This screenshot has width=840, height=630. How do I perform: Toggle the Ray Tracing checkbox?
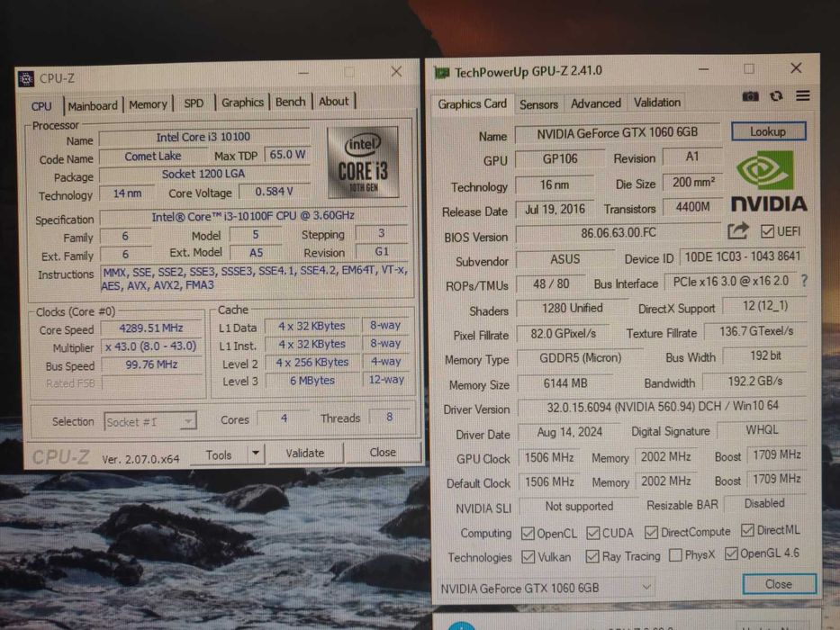click(x=592, y=556)
